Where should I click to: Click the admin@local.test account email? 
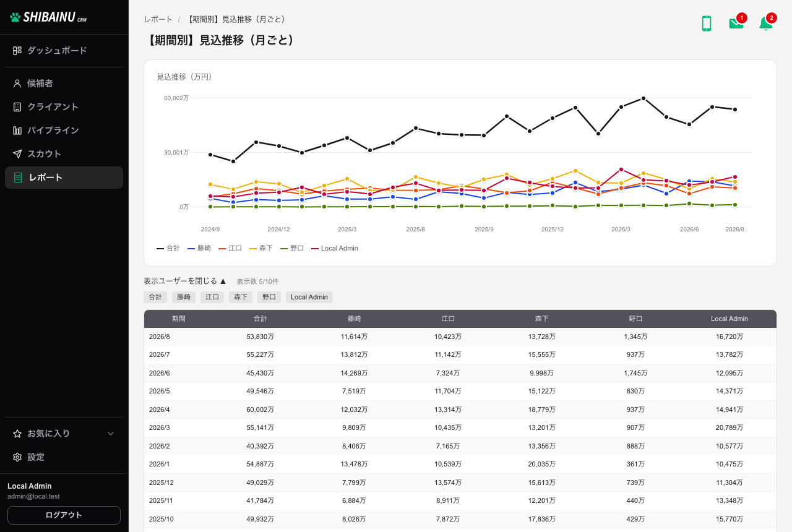[33, 496]
